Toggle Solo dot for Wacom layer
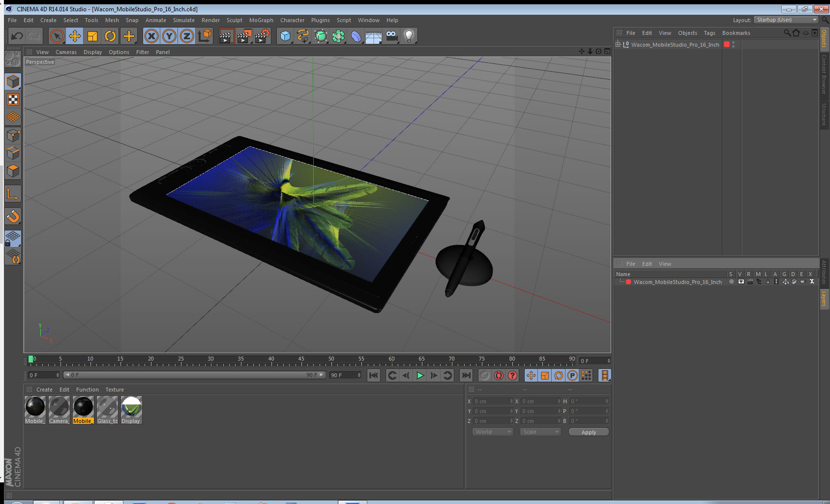This screenshot has width=830, height=504. point(732,282)
